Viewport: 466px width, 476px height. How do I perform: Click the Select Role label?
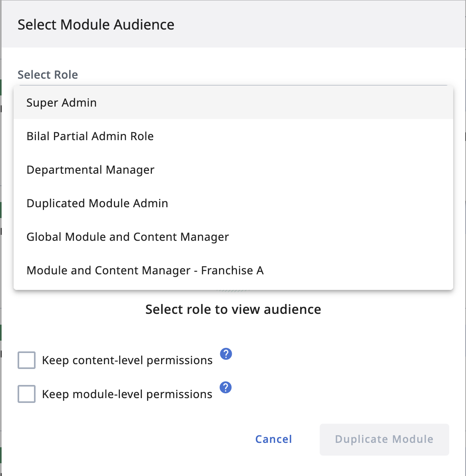click(48, 75)
